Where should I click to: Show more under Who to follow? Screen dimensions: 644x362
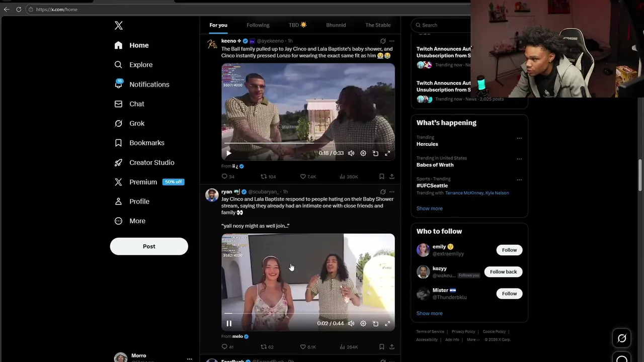point(430,314)
